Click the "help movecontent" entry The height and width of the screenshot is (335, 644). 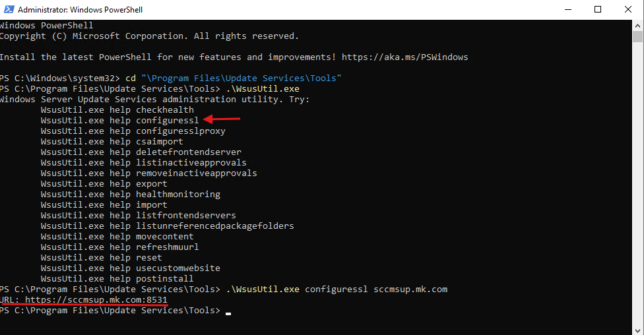(117, 237)
